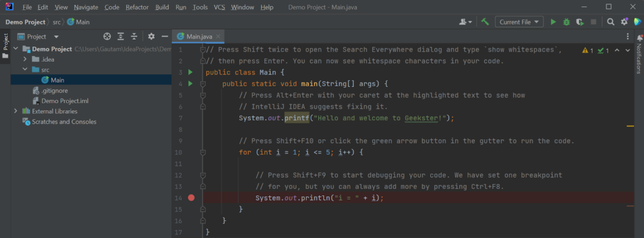Click the typo check mark indicator

603,50
